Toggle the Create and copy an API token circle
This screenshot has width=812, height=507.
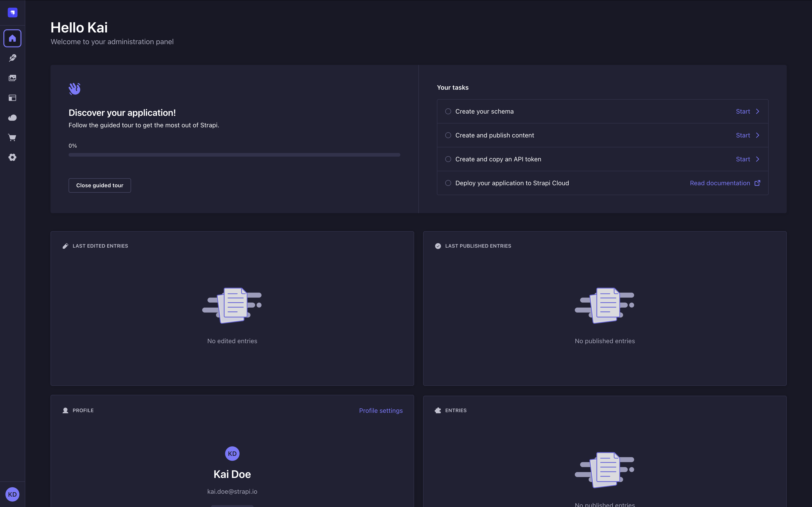point(448,159)
